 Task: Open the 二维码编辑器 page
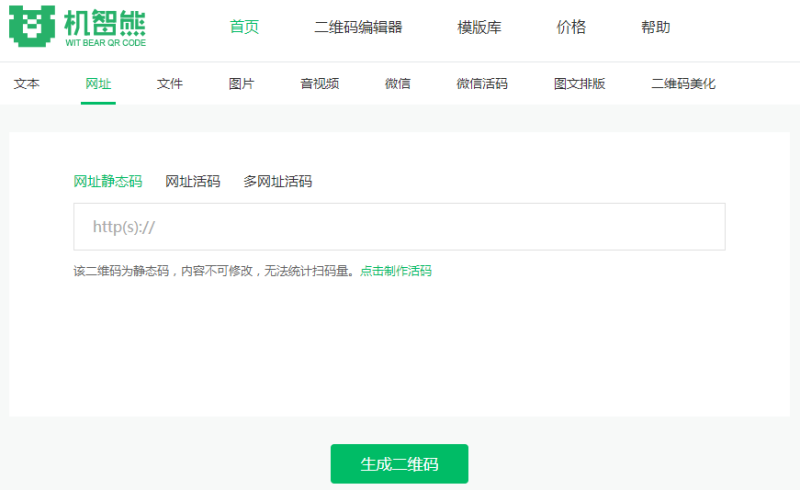pyautogui.click(x=358, y=27)
